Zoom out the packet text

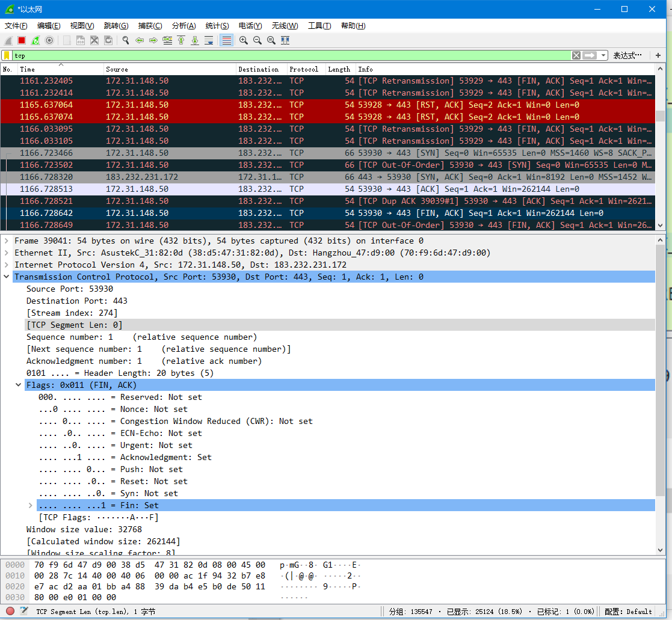pyautogui.click(x=257, y=40)
